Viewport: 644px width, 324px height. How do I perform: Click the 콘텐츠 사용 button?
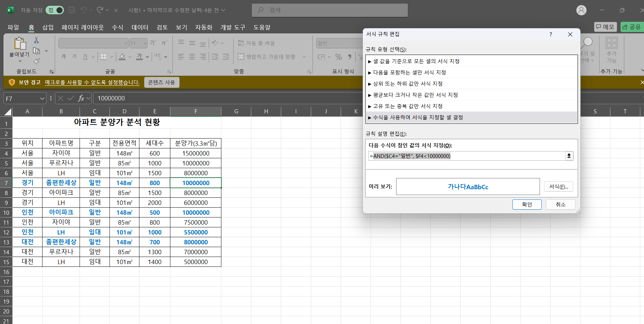point(162,82)
